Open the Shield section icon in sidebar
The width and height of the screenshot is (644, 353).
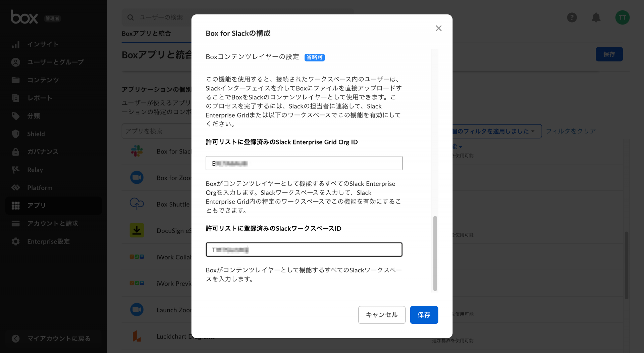pyautogui.click(x=16, y=134)
